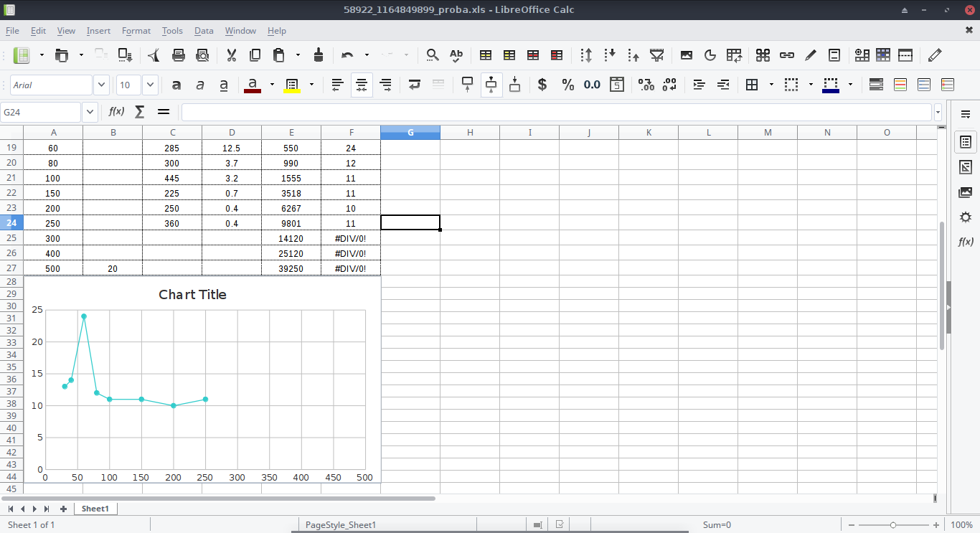The image size is (980, 533).
Task: Open sidebar Properties panel
Action: point(966,142)
